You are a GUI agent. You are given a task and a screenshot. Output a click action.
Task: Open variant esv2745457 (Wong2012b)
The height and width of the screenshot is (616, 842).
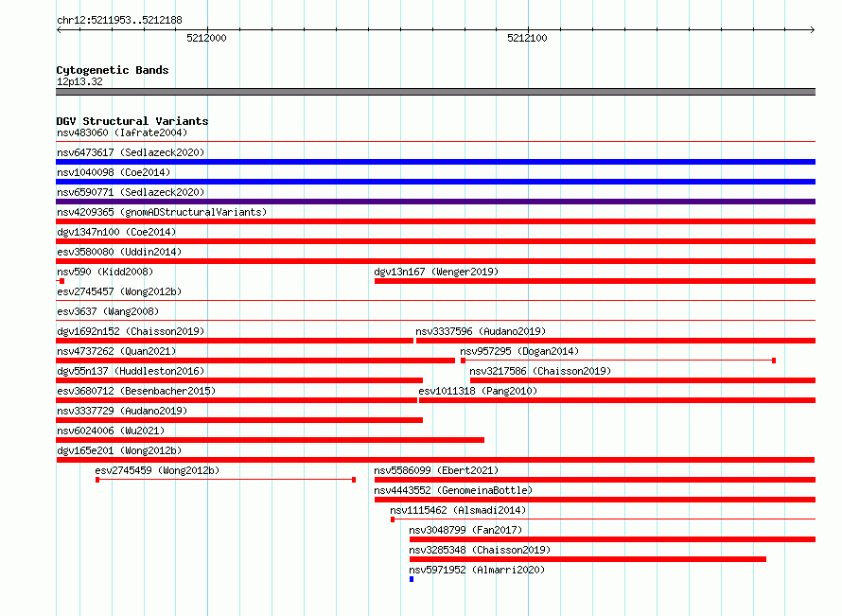(x=119, y=291)
